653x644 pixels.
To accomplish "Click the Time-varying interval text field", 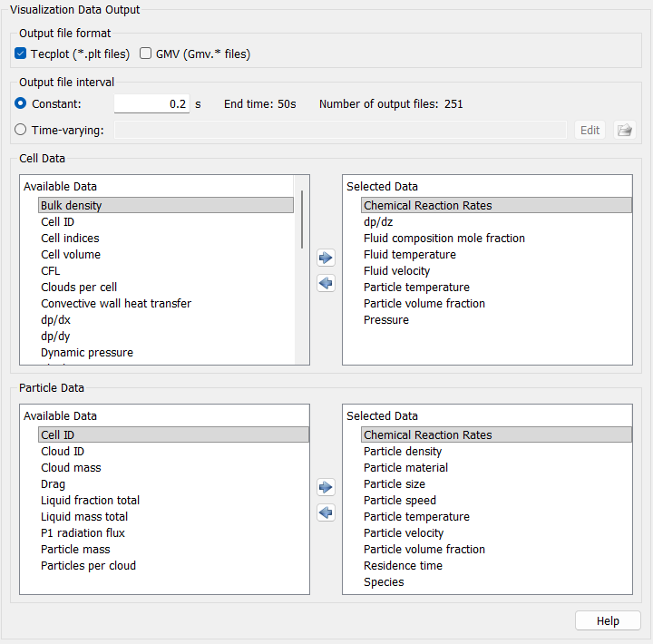I will click(x=341, y=130).
